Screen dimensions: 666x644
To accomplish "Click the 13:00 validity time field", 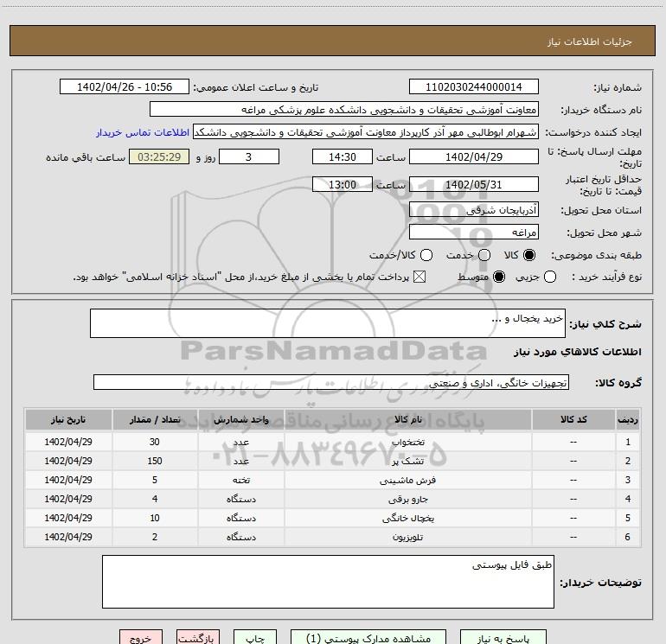I will [x=343, y=184].
